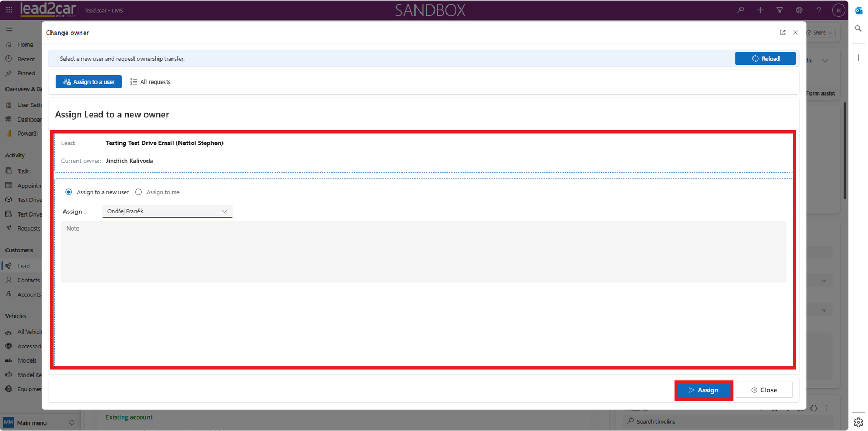Open PowerBI in the left navigation
868x431 pixels.
pos(28,134)
